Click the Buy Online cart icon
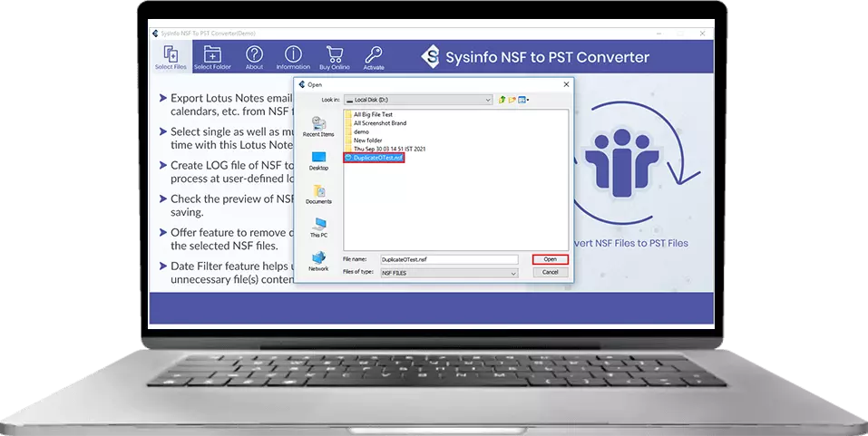868x436 pixels. pyautogui.click(x=335, y=57)
